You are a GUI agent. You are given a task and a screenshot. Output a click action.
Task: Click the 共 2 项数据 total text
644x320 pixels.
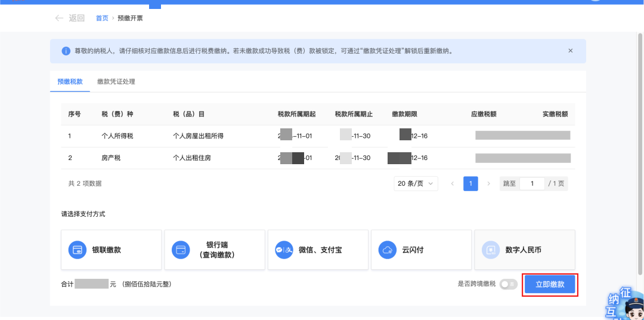[x=85, y=183]
